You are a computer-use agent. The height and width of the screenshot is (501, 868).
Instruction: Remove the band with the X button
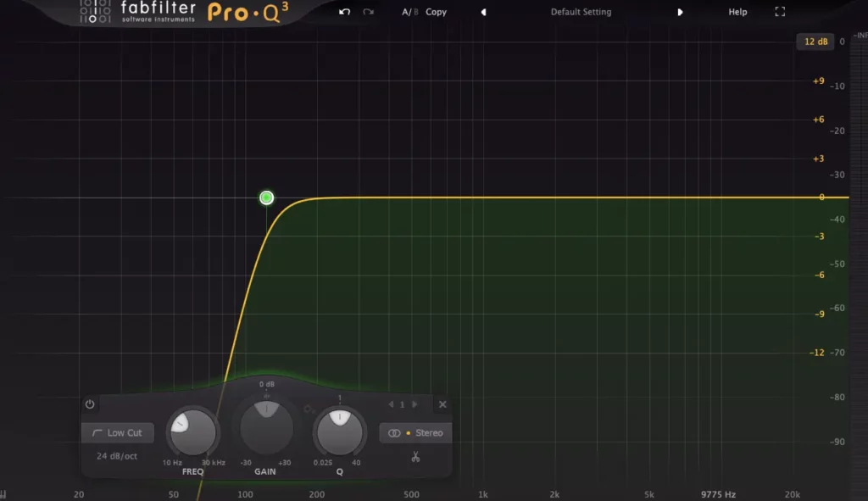(x=442, y=404)
